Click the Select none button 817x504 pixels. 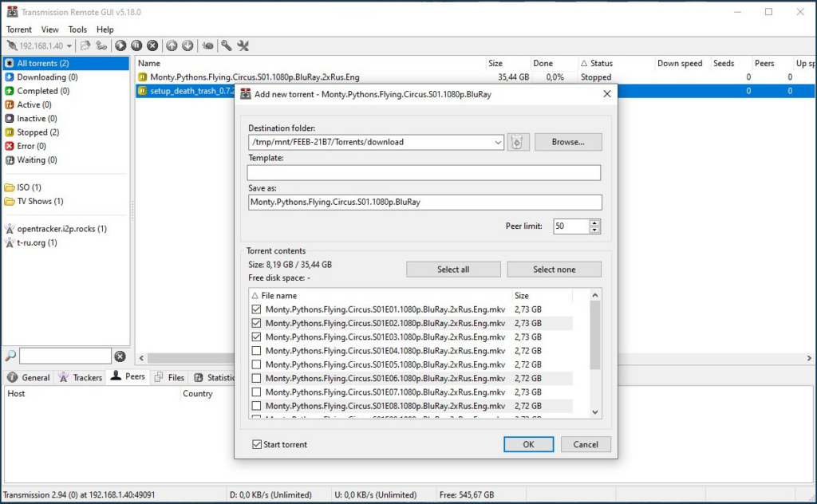(554, 270)
